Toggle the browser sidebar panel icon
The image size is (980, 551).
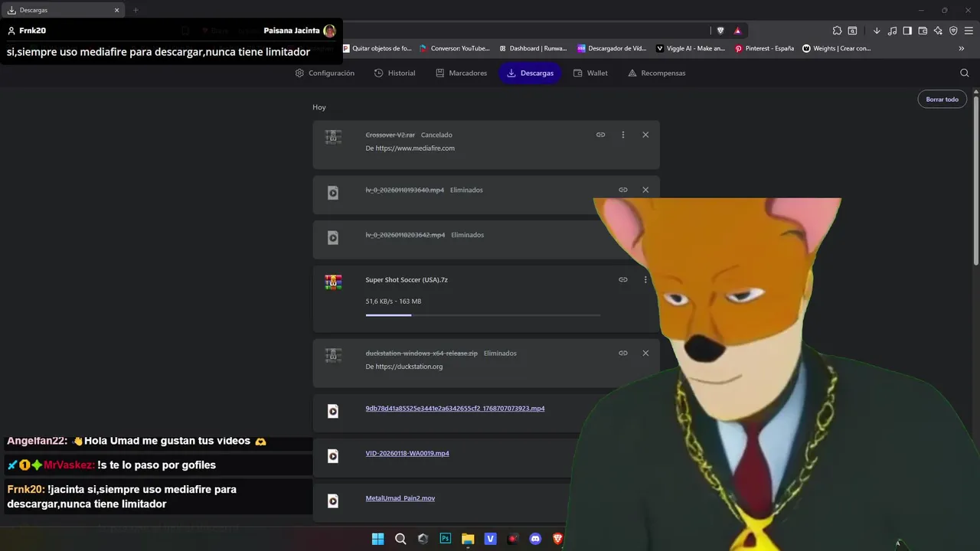click(x=907, y=31)
